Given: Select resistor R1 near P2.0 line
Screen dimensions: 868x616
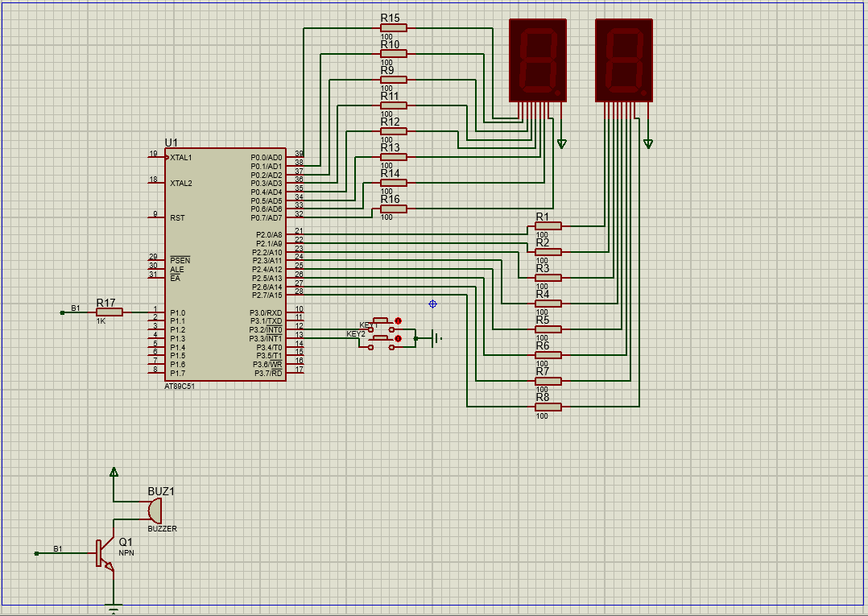Looking at the screenshot, I should [548, 225].
